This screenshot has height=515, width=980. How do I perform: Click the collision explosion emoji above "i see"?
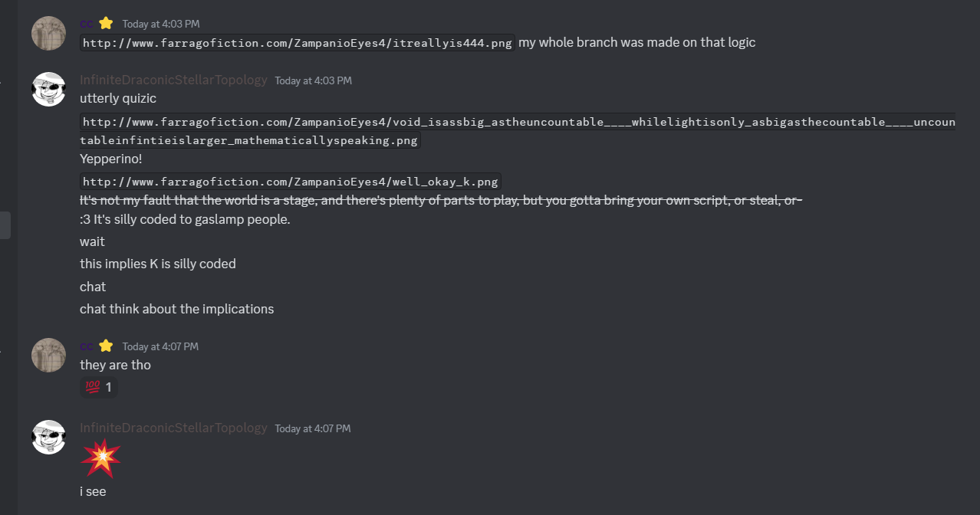(x=100, y=458)
